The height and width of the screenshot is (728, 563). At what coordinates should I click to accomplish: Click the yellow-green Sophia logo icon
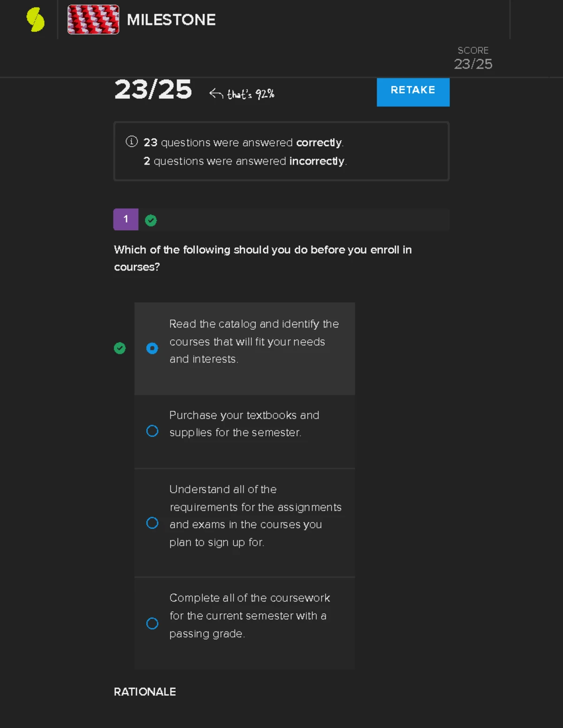[x=36, y=20]
